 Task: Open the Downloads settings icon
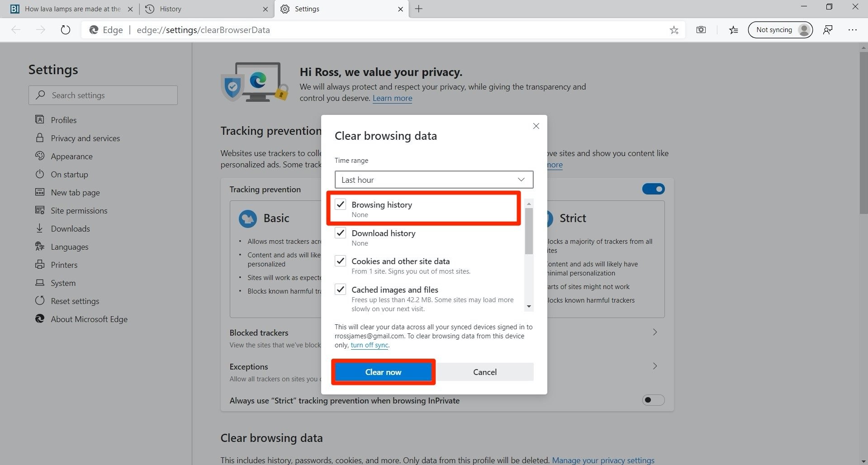click(40, 228)
